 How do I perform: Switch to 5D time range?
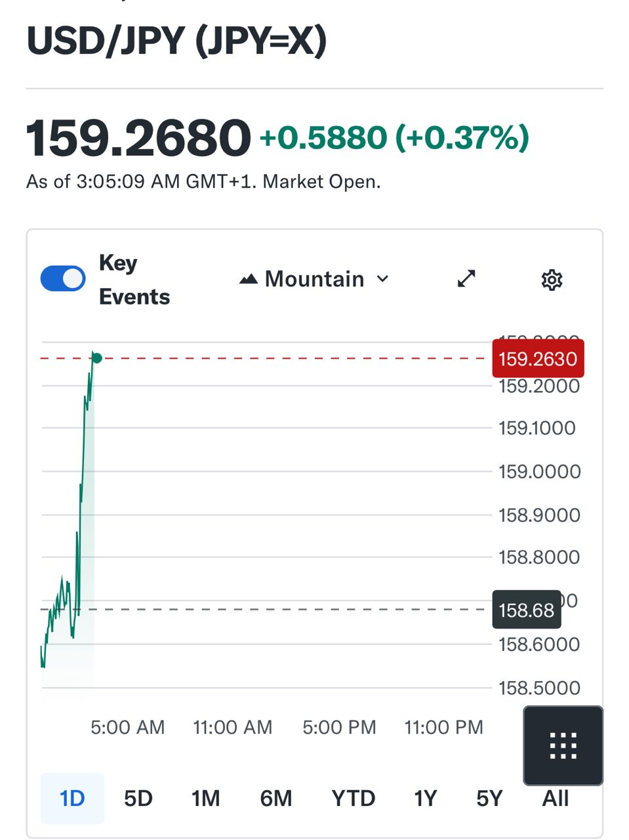pos(138,798)
